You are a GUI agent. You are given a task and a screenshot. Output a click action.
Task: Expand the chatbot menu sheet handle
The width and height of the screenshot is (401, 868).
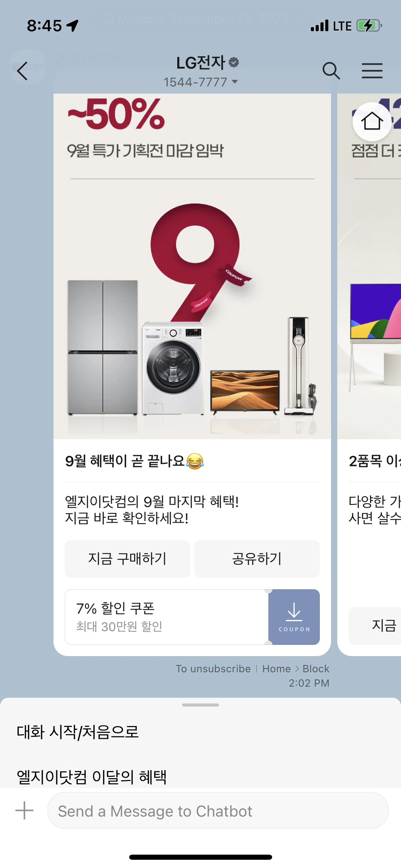coord(200,705)
